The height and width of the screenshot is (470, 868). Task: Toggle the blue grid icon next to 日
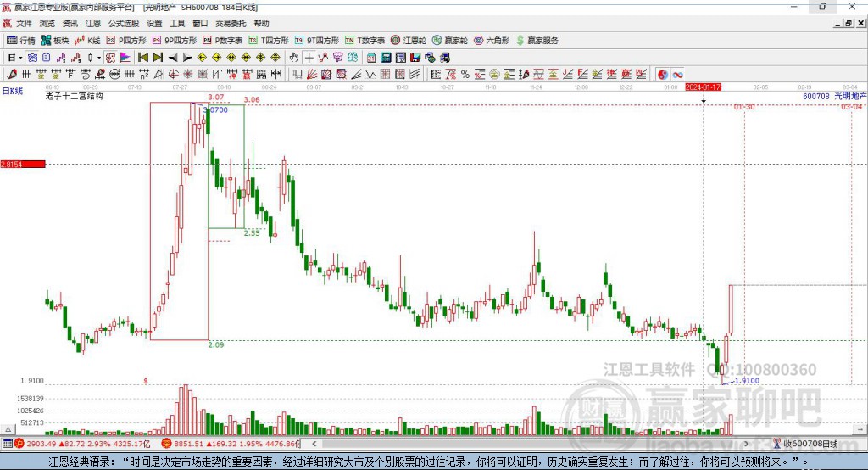[x=33, y=58]
